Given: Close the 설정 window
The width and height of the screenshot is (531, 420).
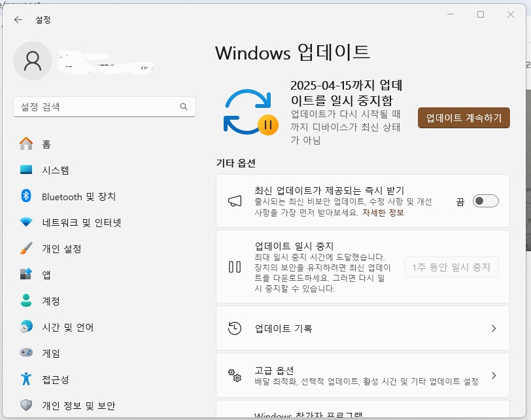Looking at the screenshot, I should [511, 14].
